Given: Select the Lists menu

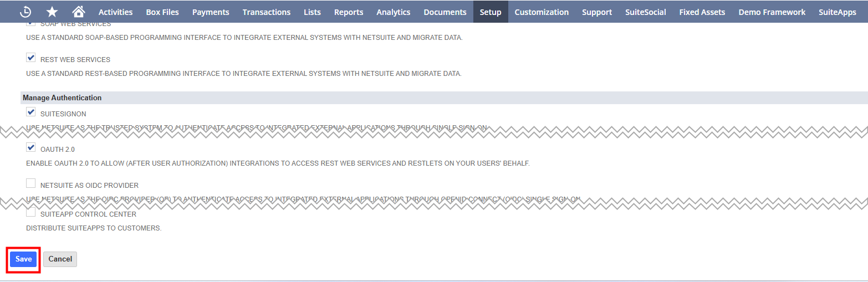Looking at the screenshot, I should click(x=312, y=12).
